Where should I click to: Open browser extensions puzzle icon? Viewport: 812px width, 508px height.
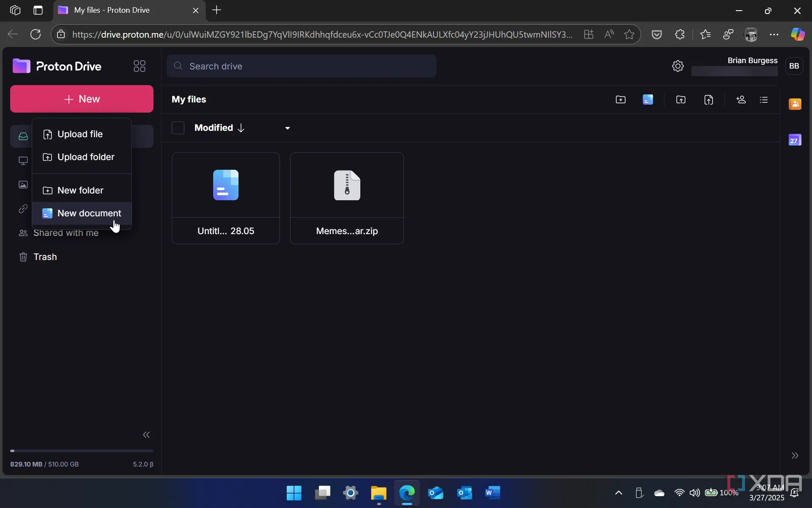680,34
